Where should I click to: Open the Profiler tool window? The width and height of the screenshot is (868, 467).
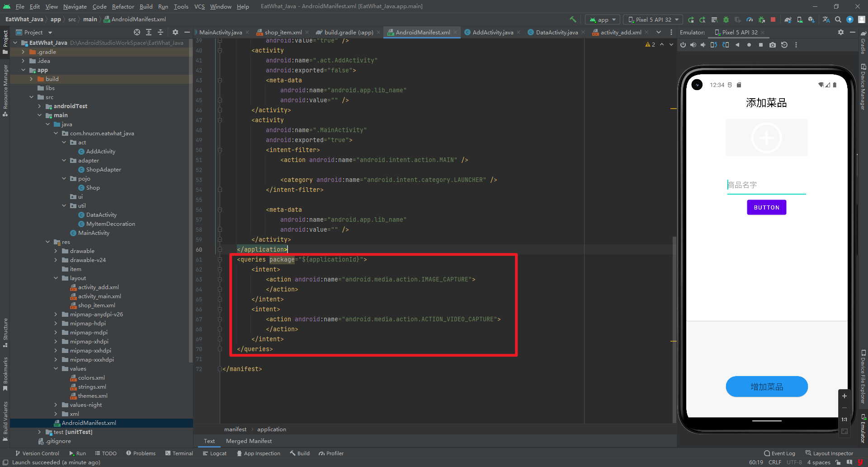click(331, 453)
